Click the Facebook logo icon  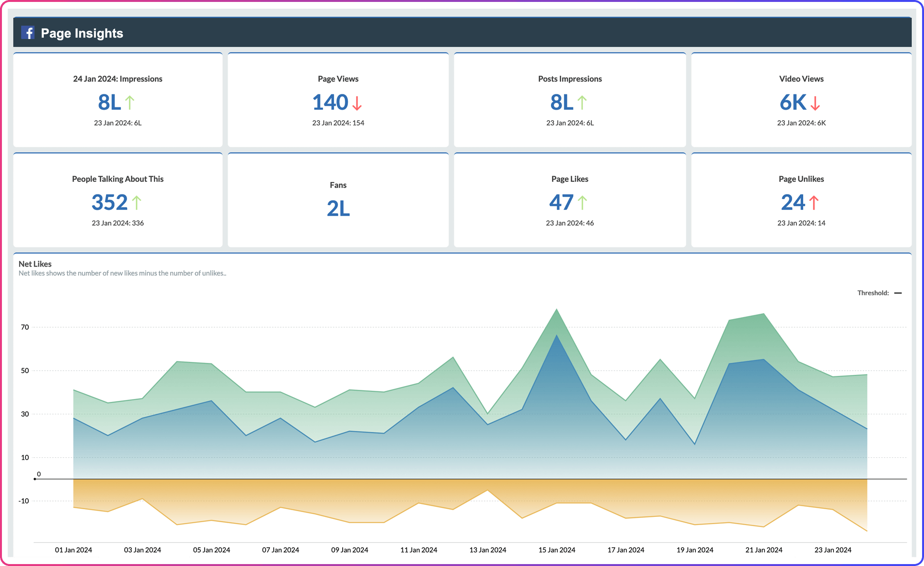(x=28, y=32)
